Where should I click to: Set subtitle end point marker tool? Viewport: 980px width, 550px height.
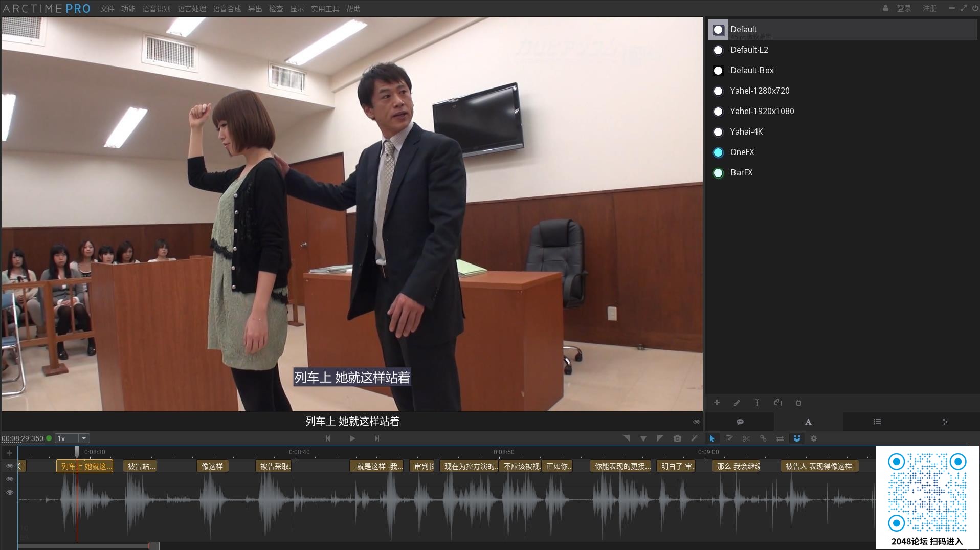tap(660, 438)
